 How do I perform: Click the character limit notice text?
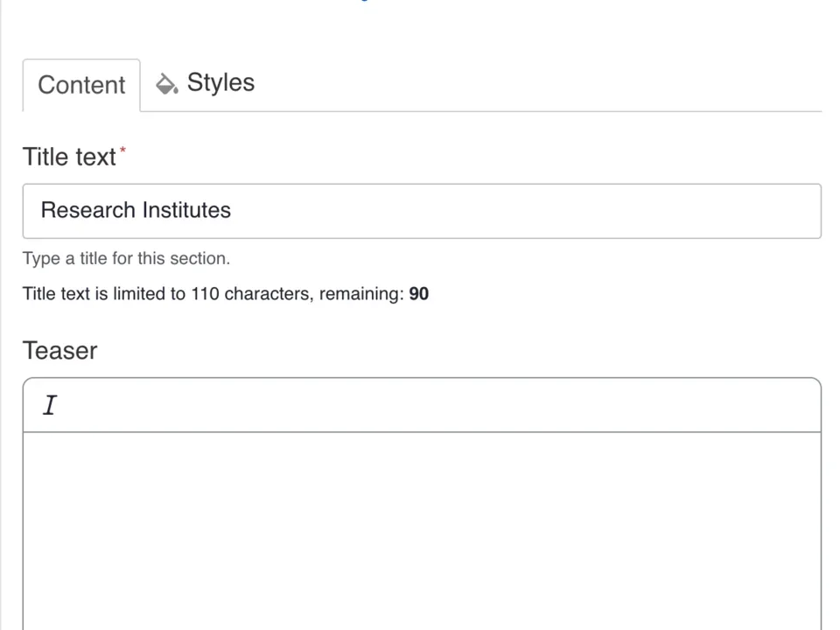coord(226,293)
